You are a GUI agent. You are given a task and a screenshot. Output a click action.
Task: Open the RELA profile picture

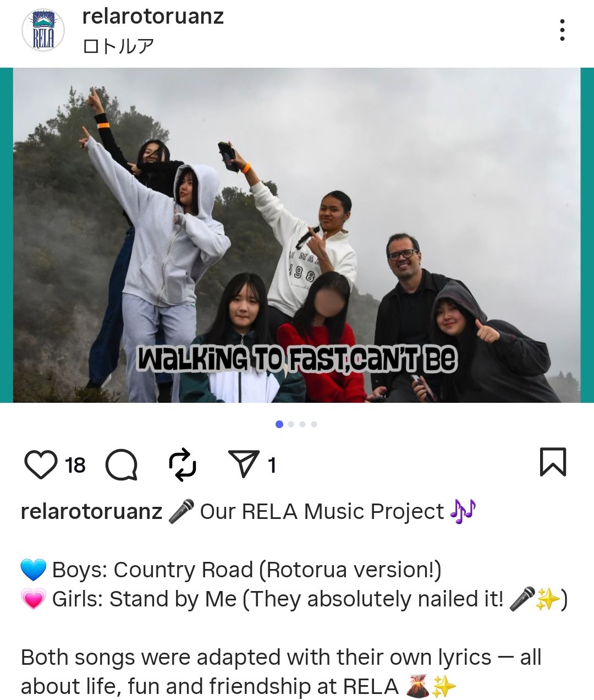coord(43,30)
